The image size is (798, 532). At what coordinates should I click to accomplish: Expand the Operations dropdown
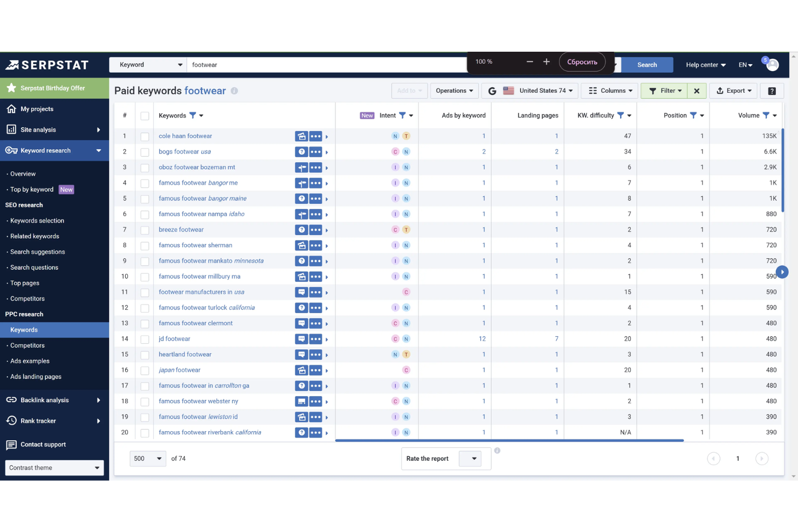(x=454, y=91)
